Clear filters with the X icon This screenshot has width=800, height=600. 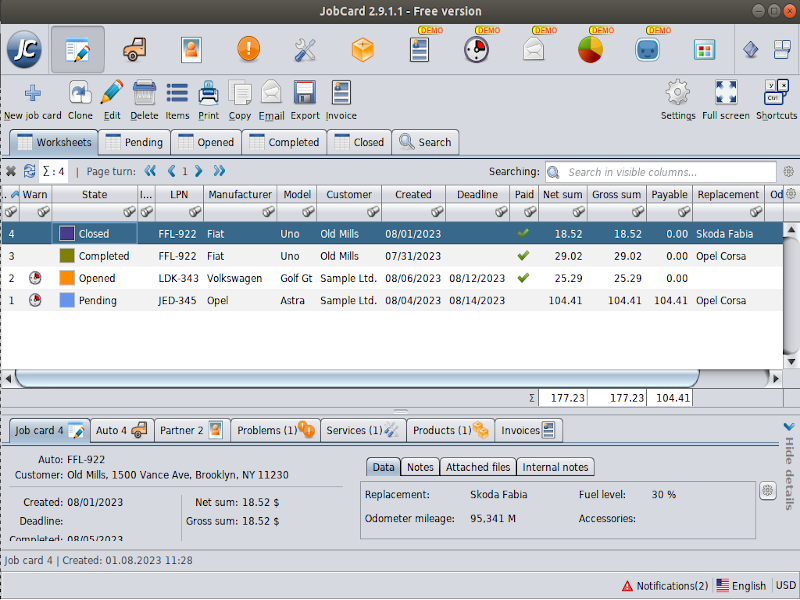(11, 171)
